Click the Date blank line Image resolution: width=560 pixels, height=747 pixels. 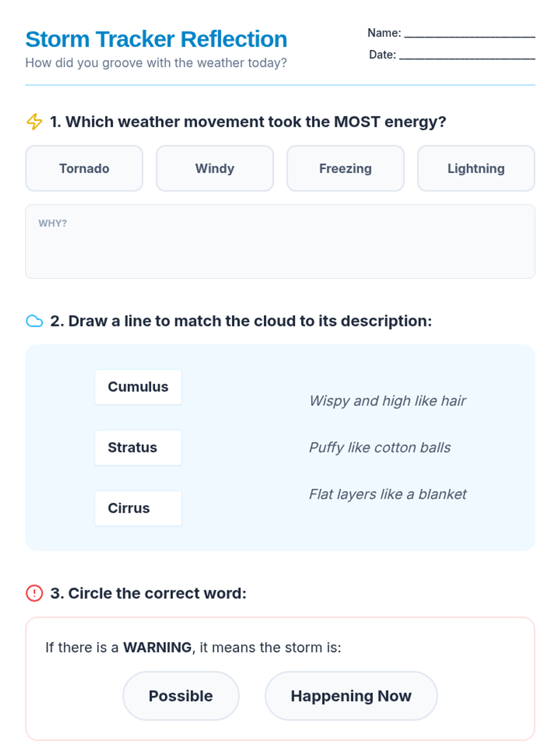[467, 56]
